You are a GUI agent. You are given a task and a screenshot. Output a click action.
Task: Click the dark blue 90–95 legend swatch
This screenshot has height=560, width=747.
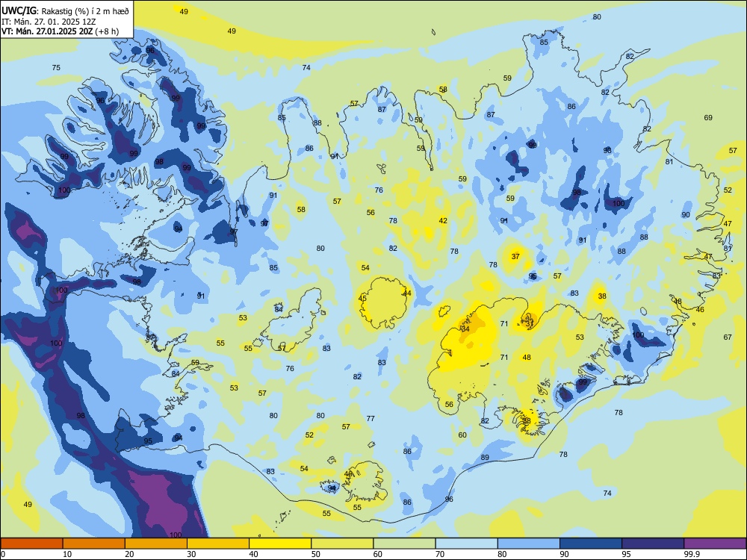(x=591, y=544)
